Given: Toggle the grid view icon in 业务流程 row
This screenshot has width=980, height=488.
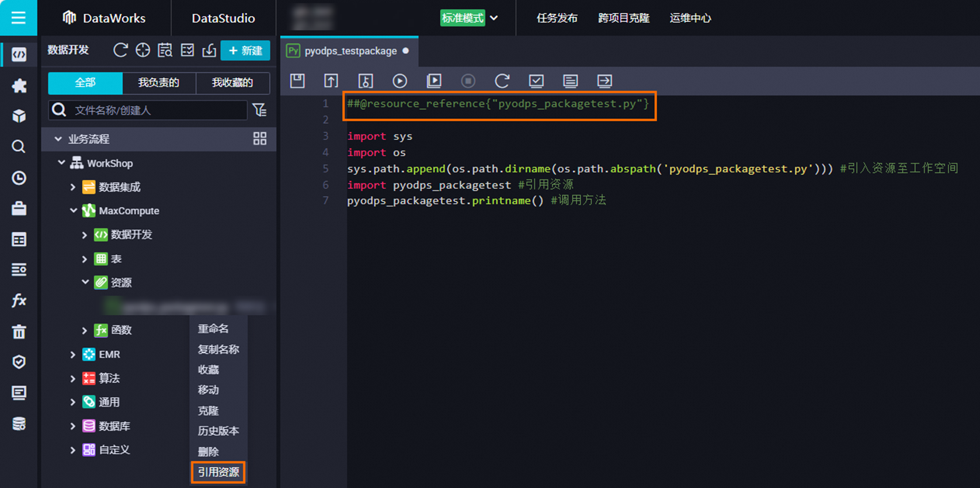Looking at the screenshot, I should [260, 138].
